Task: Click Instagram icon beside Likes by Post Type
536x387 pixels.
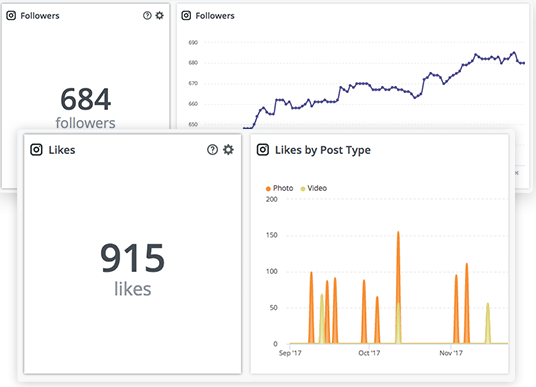Action: pyautogui.click(x=263, y=150)
